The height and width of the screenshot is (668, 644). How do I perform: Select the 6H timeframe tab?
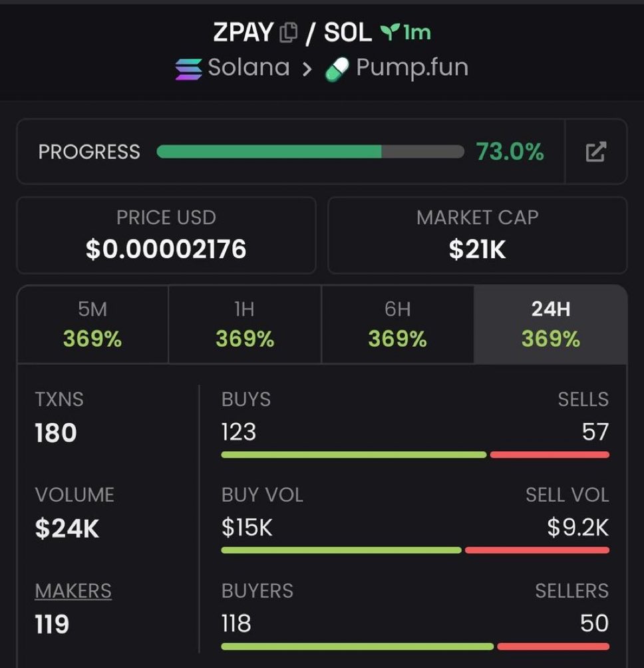tap(397, 325)
